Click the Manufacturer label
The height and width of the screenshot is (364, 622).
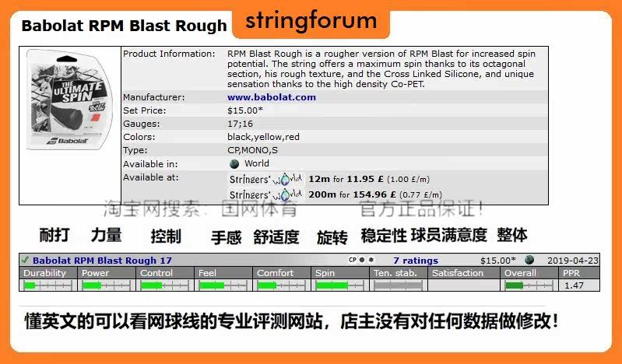point(154,97)
